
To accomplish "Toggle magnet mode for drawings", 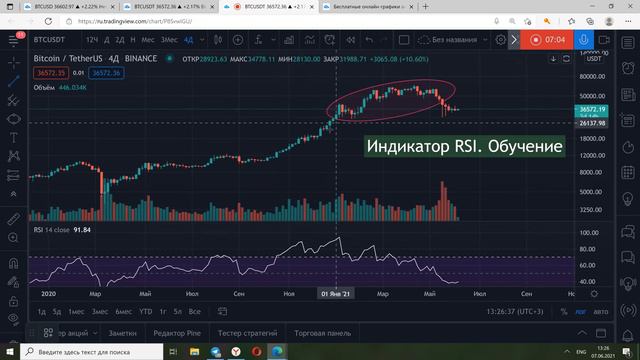I will coord(13,263).
